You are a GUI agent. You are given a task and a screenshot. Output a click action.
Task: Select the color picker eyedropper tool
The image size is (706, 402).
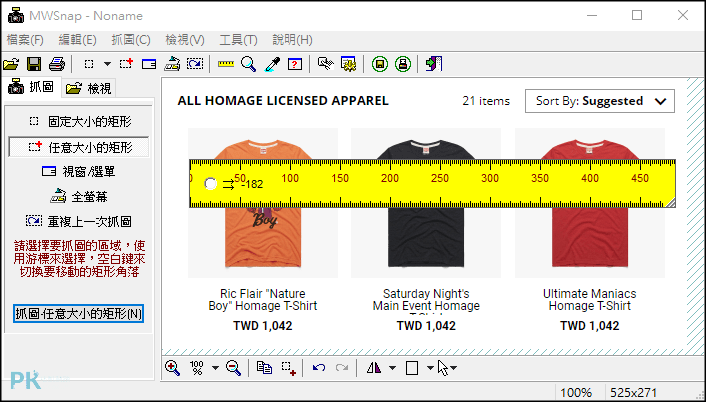pyautogui.click(x=272, y=64)
